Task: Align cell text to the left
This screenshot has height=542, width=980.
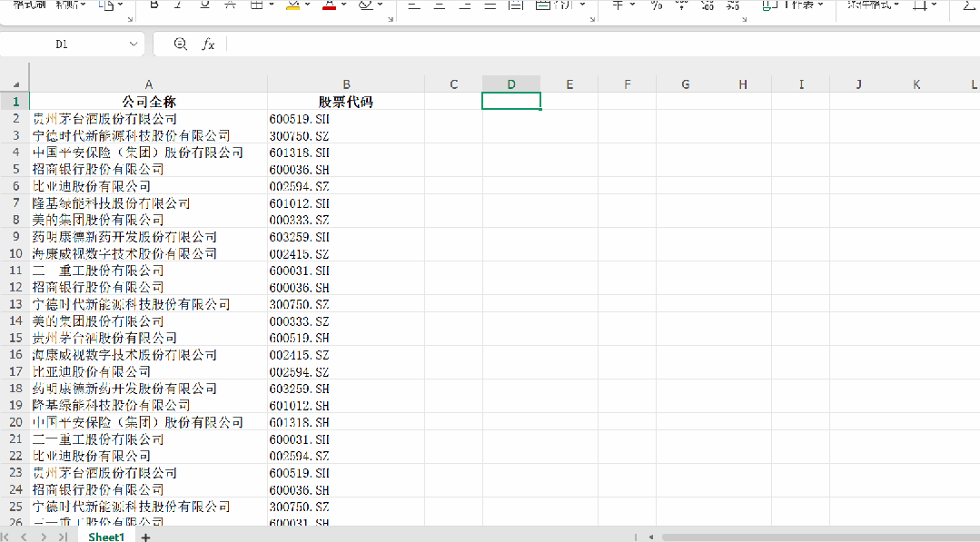Action: (x=414, y=5)
